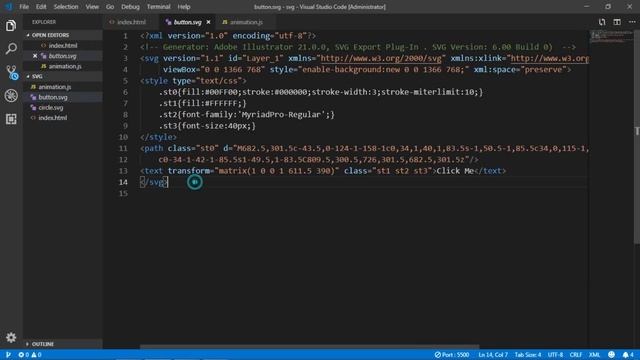Image resolution: width=640 pixels, height=360 pixels.
Task: Open the File menu
Action: 24,7
